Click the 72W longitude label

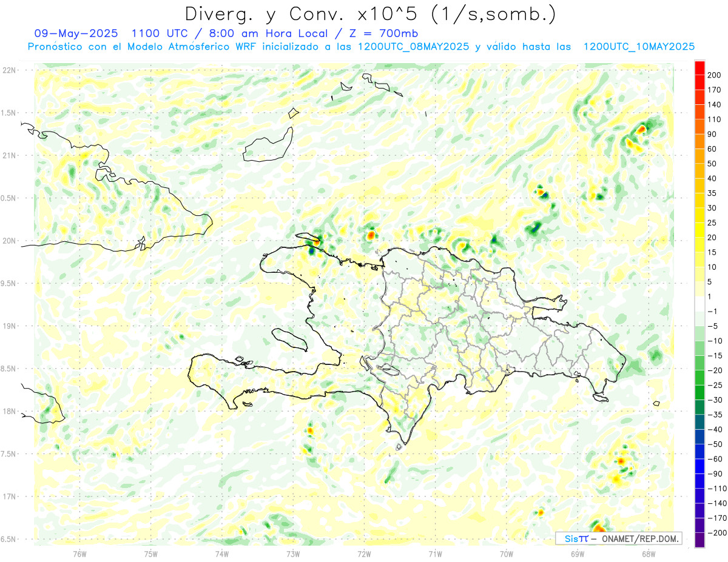(364, 554)
